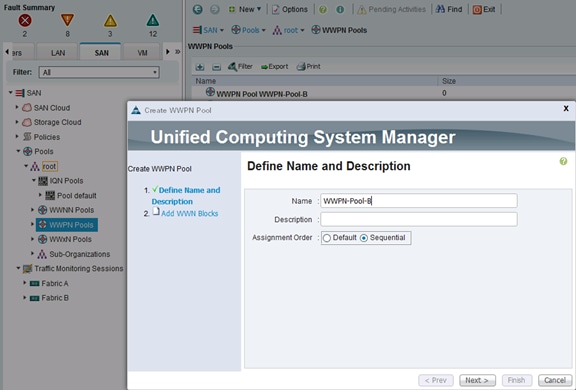Open Pending Activities
This screenshot has height=390, width=576.
pos(392,10)
